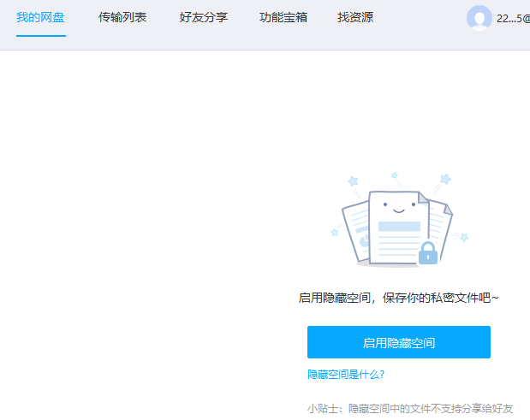This screenshot has width=530, height=420.
Task: Click the smiling face on the front document
Action: click(396, 208)
